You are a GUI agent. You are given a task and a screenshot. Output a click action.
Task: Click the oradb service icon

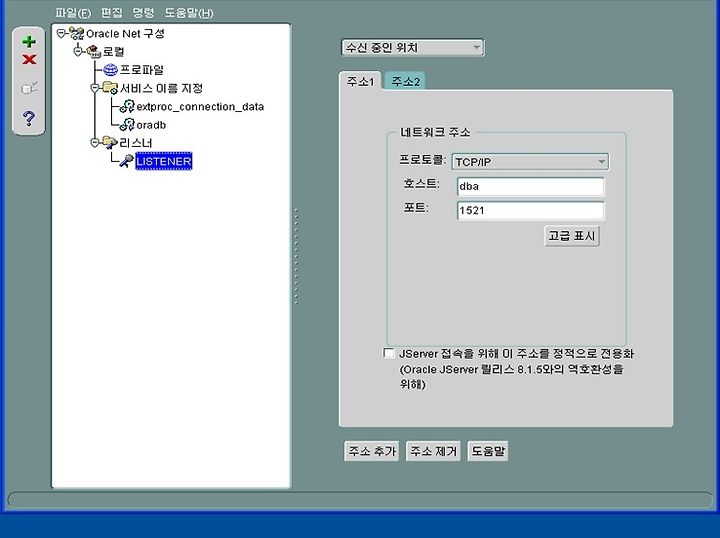point(127,124)
